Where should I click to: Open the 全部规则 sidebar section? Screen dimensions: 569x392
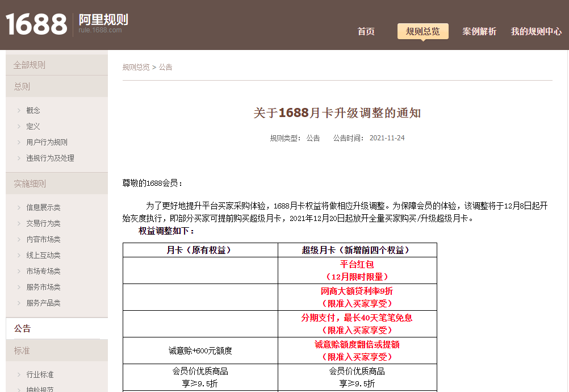pyautogui.click(x=57, y=65)
